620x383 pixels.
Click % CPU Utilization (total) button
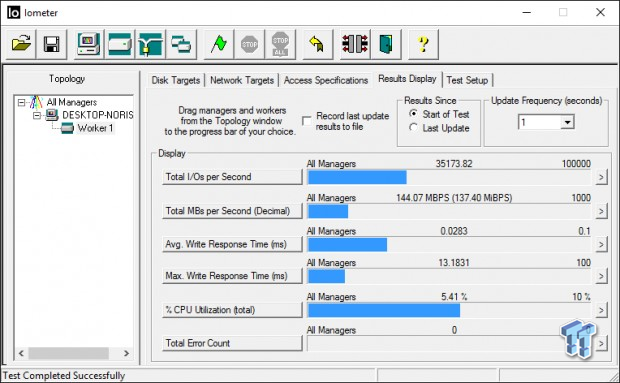[232, 310]
